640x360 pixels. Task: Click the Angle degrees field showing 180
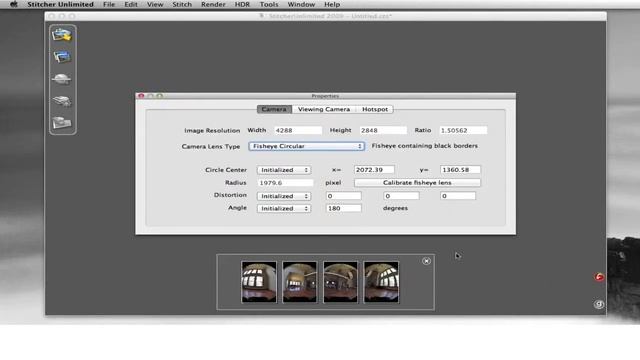[x=343, y=209]
